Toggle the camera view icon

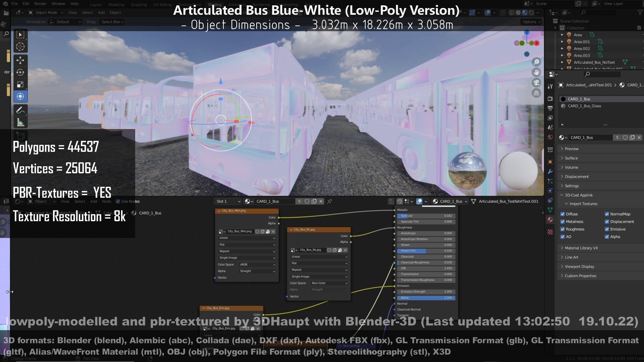536,83
